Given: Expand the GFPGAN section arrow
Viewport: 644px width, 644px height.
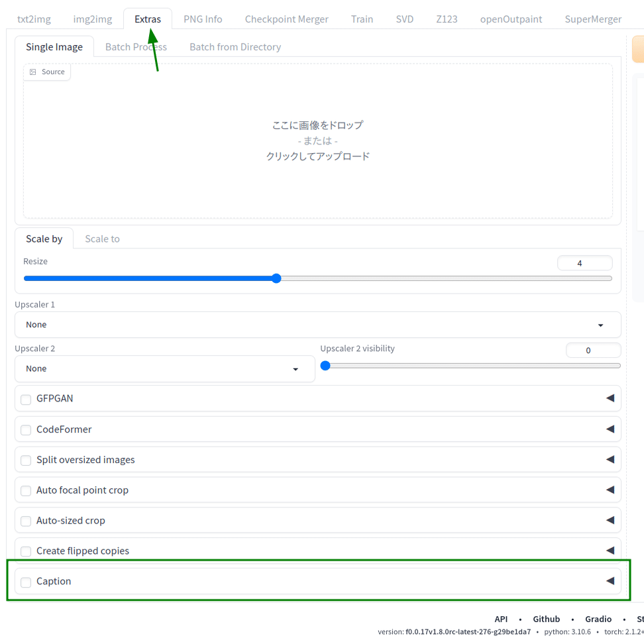Looking at the screenshot, I should [610, 398].
